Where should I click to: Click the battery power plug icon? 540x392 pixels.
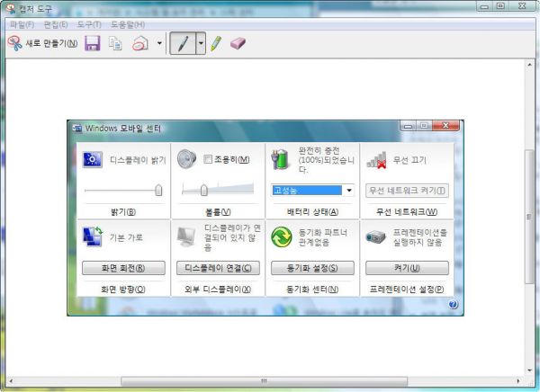281,159
